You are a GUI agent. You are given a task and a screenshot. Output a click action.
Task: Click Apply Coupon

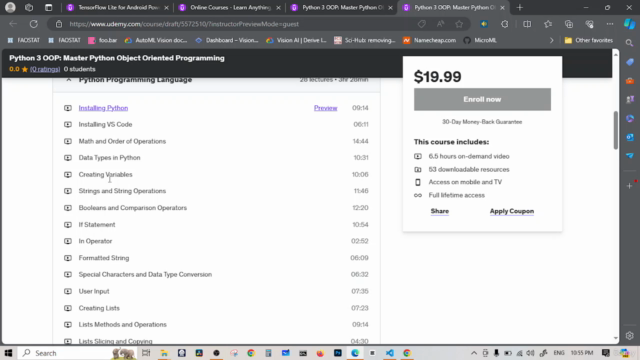point(512,211)
